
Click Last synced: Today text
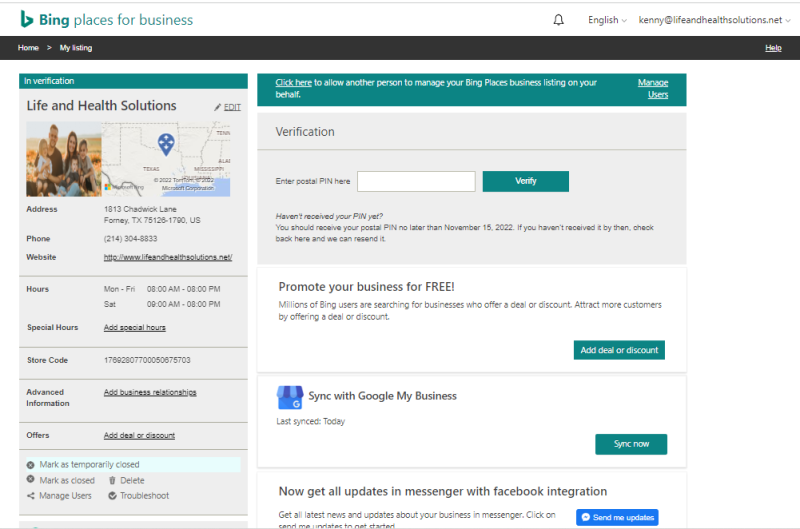[x=311, y=421]
